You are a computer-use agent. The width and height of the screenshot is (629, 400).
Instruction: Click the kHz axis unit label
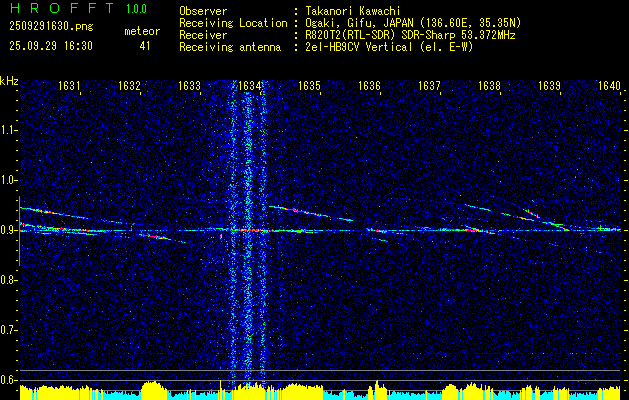(x=9, y=81)
